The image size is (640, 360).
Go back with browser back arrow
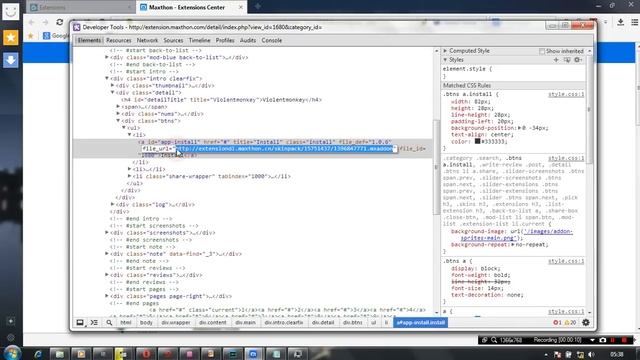(x=31, y=22)
